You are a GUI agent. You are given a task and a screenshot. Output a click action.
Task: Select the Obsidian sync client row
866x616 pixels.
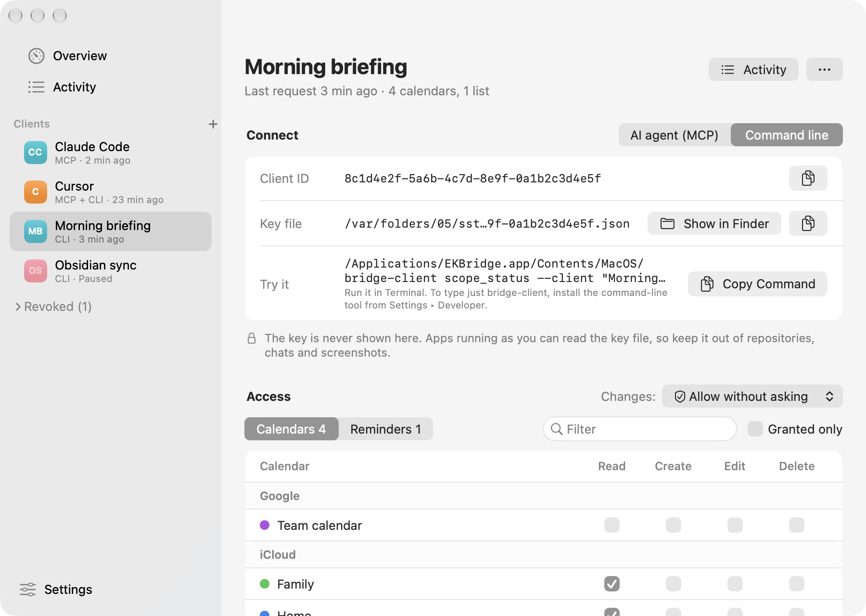click(x=111, y=271)
